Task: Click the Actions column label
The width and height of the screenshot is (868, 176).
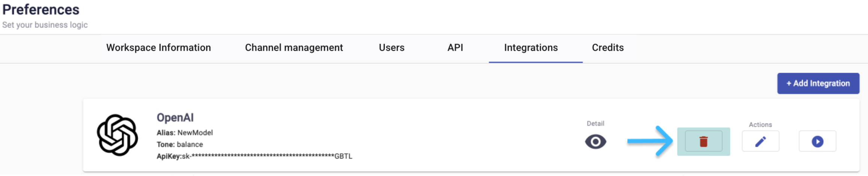Action: point(760,124)
